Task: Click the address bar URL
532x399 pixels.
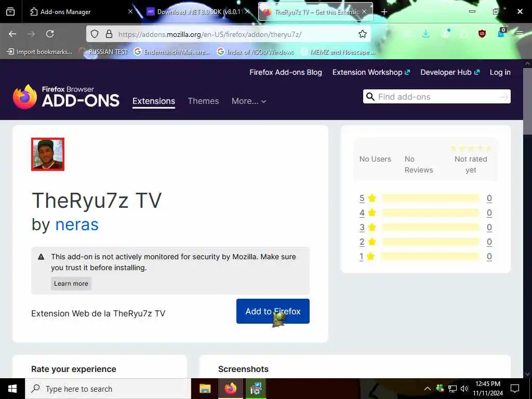Action: click(210, 34)
